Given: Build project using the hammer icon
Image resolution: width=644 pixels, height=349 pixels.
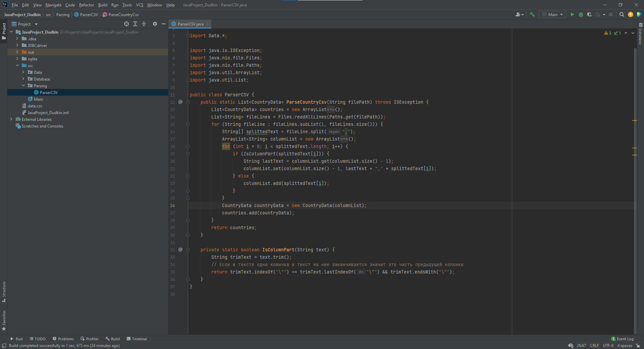Looking at the screenshot, I should (x=532, y=14).
